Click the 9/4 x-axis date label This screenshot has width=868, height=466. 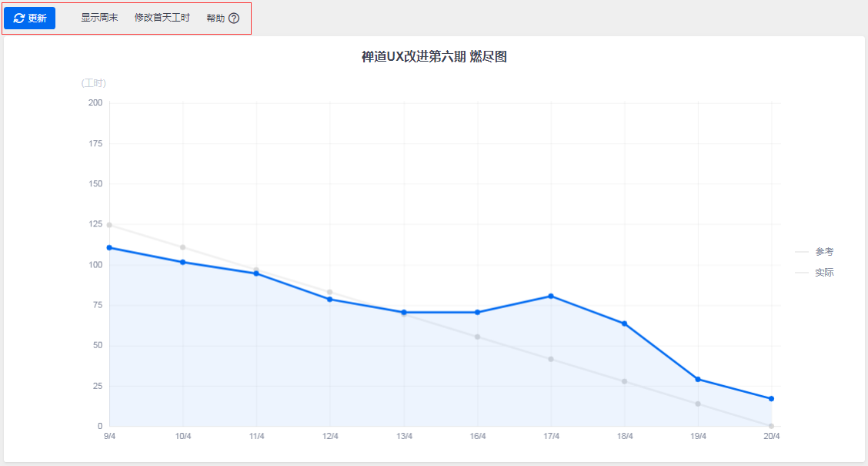[109, 437]
